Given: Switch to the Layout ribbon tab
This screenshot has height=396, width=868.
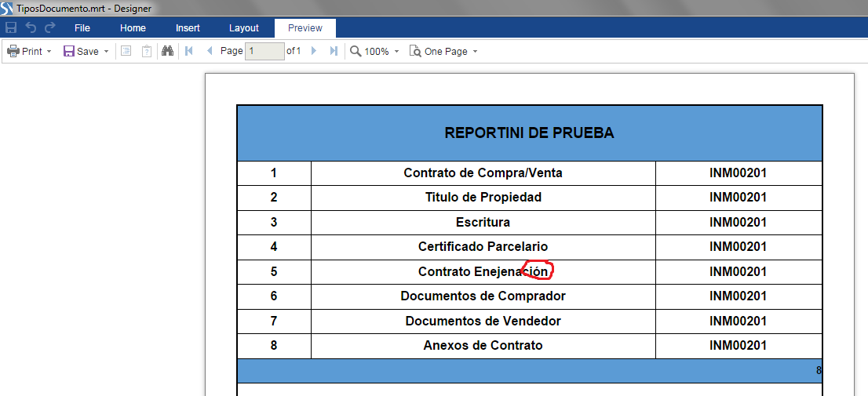Looking at the screenshot, I should tap(243, 28).
